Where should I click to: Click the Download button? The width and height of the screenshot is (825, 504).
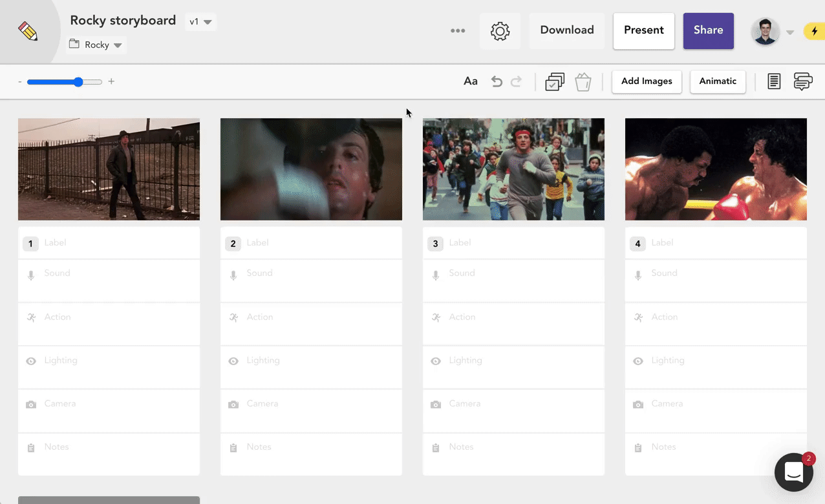point(566,30)
